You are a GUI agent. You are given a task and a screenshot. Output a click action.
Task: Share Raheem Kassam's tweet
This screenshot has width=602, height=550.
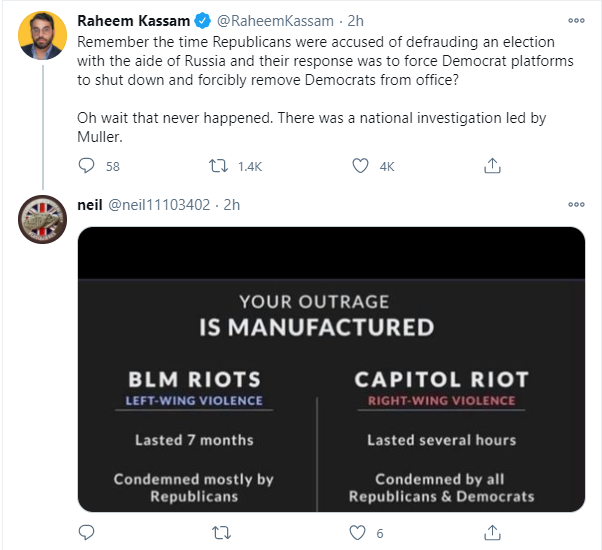(x=492, y=166)
